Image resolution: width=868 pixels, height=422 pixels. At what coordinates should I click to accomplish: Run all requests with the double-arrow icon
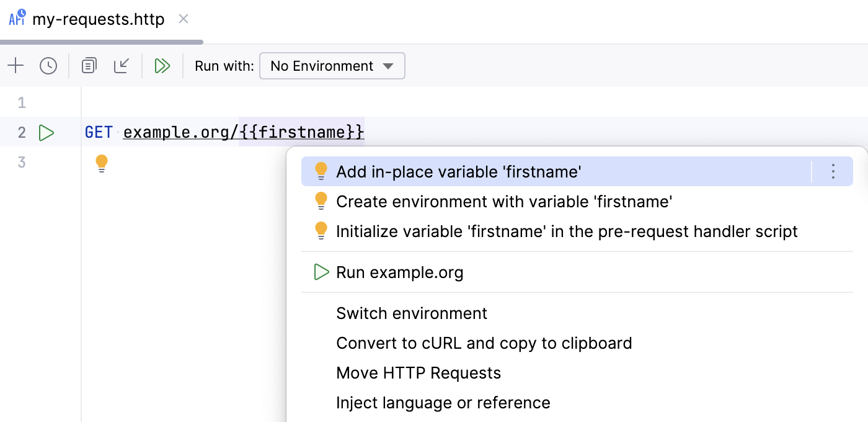click(x=162, y=65)
